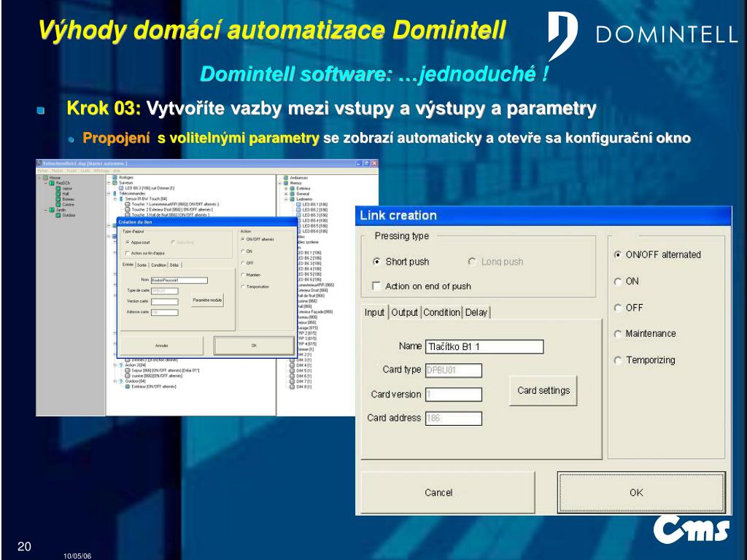Tick Action sur fin d'appui checkbox
The image size is (747, 560).
click(127, 253)
